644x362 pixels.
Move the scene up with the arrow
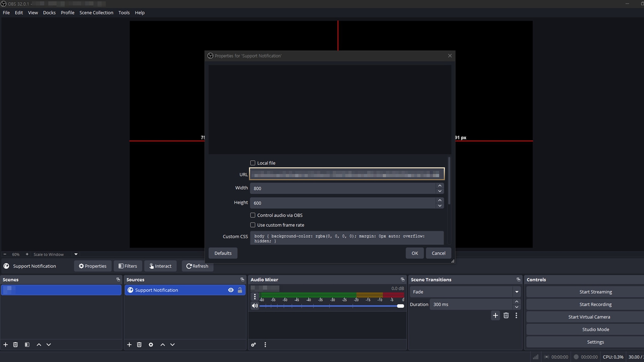(39, 345)
